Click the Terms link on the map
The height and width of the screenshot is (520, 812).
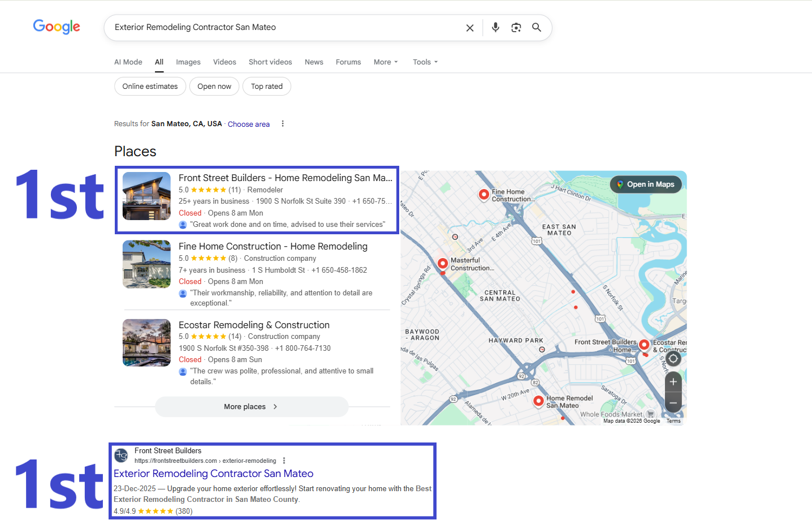pyautogui.click(x=673, y=421)
